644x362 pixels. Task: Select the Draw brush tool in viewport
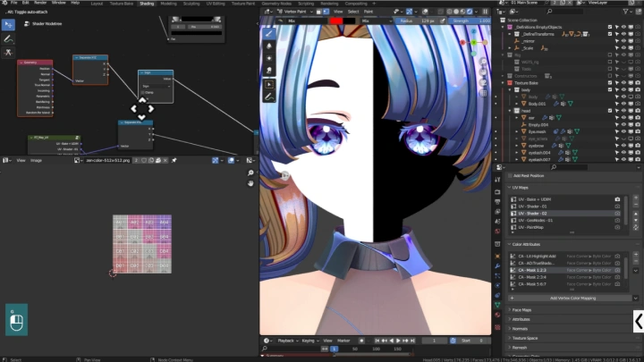tap(269, 33)
